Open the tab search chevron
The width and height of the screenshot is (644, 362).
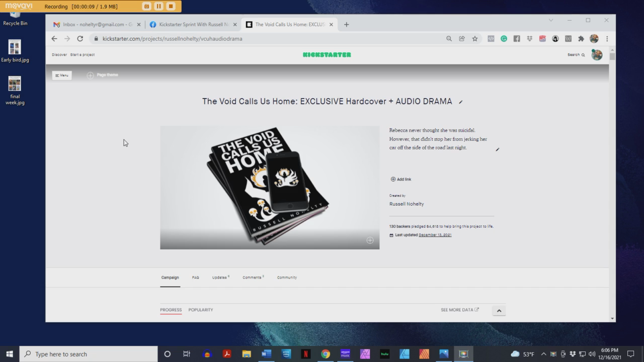pyautogui.click(x=551, y=20)
